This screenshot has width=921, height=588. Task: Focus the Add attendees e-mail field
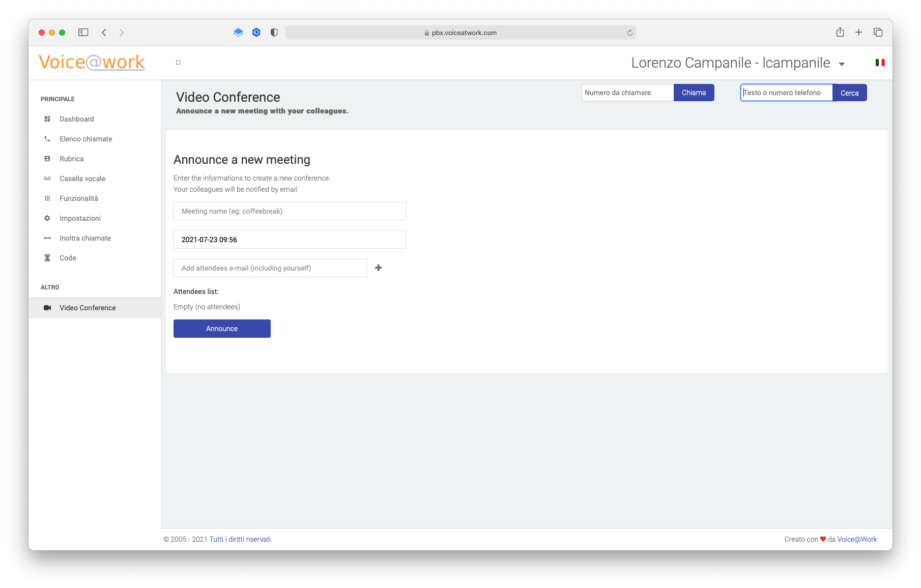(x=270, y=268)
